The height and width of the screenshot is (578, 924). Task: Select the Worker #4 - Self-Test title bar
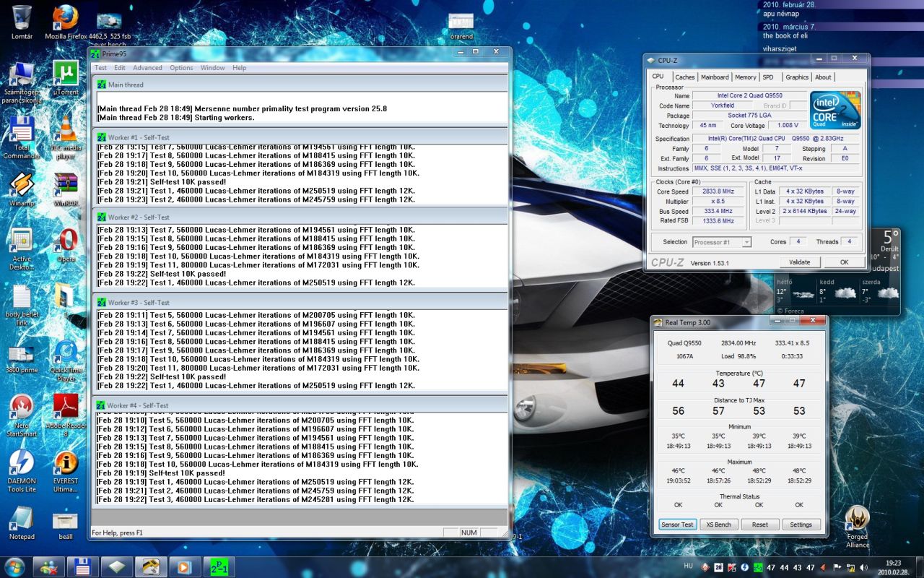301,405
